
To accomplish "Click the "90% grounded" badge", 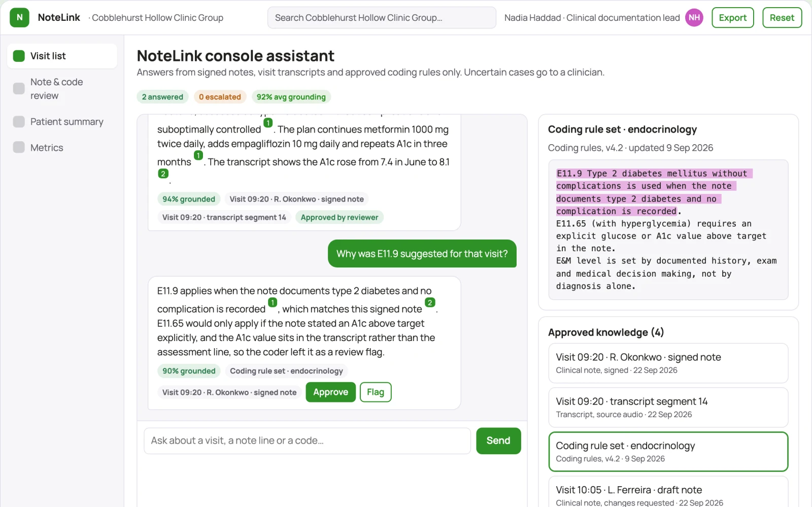I will pos(189,371).
